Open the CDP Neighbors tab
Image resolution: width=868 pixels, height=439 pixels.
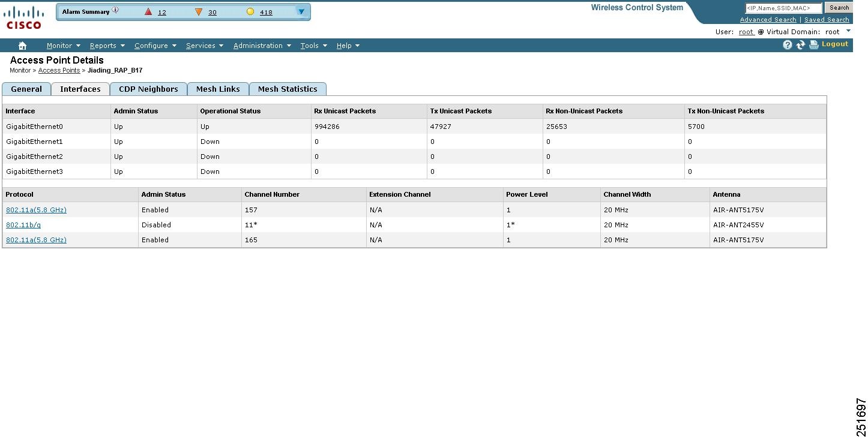click(x=148, y=89)
